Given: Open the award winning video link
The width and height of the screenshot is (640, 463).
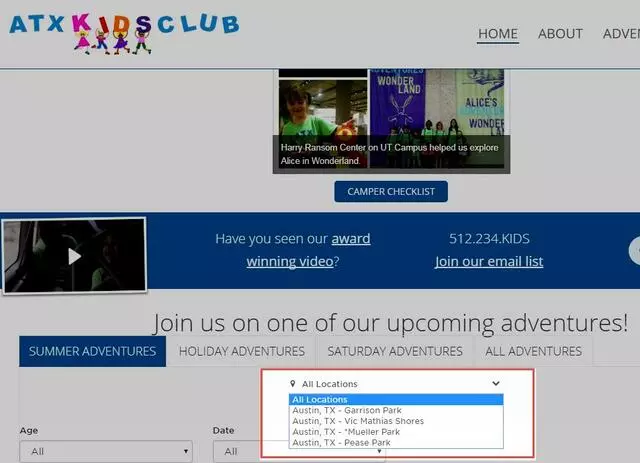Looking at the screenshot, I should pyautogui.click(x=308, y=249).
